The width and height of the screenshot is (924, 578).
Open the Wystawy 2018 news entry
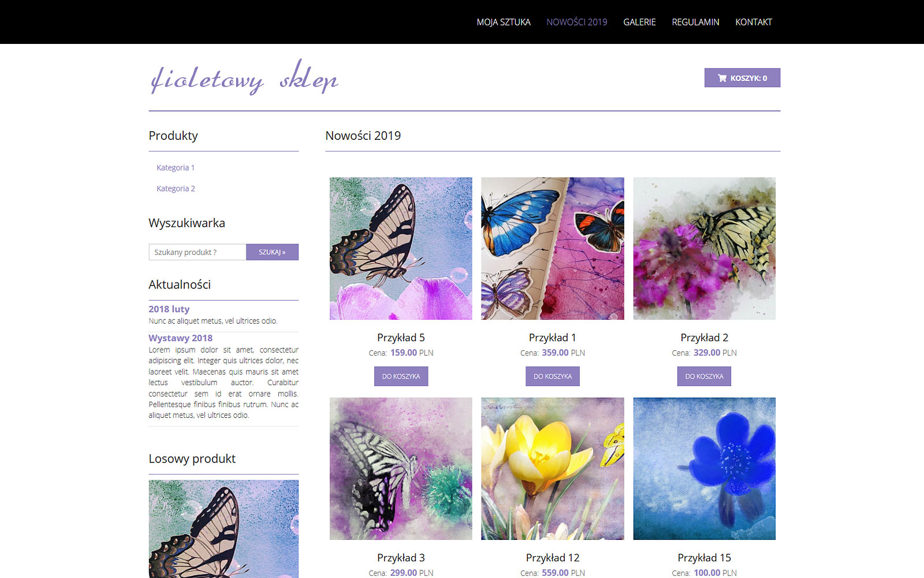point(180,338)
